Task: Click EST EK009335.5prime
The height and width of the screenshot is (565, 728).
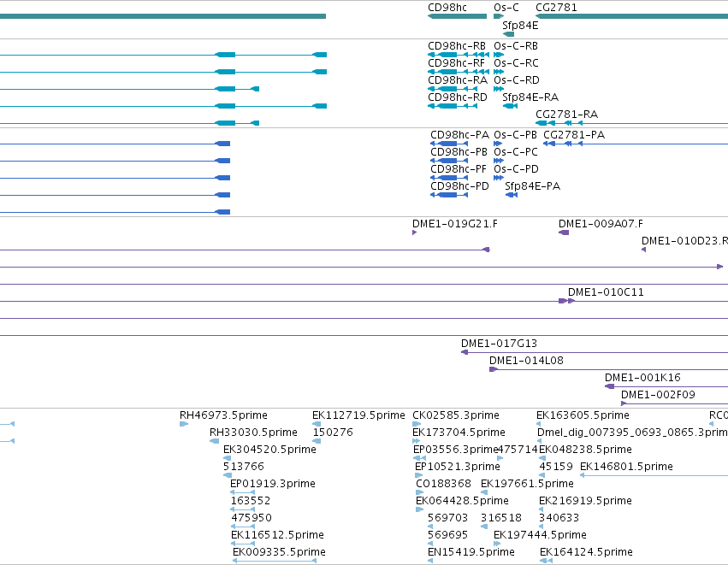Action: point(279,553)
